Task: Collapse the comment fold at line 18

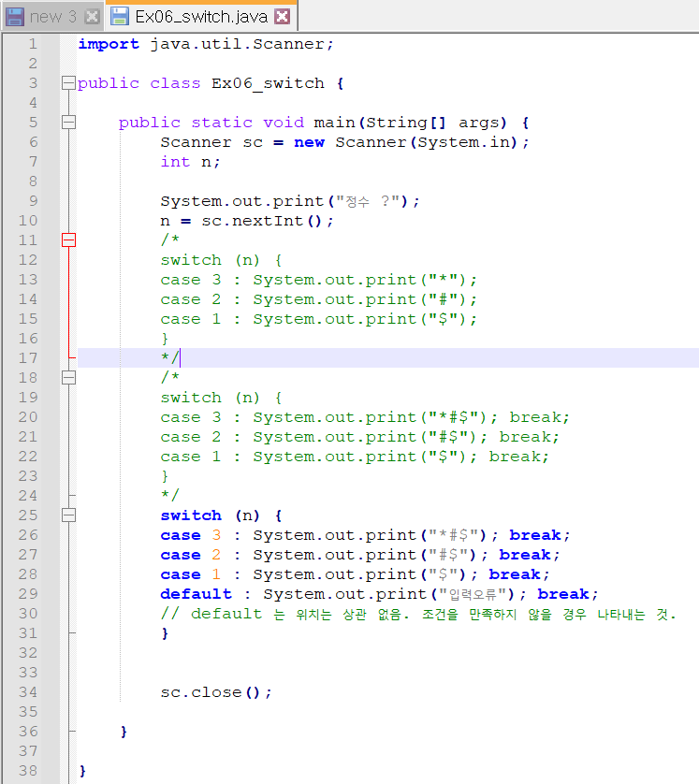Action: pos(68,378)
